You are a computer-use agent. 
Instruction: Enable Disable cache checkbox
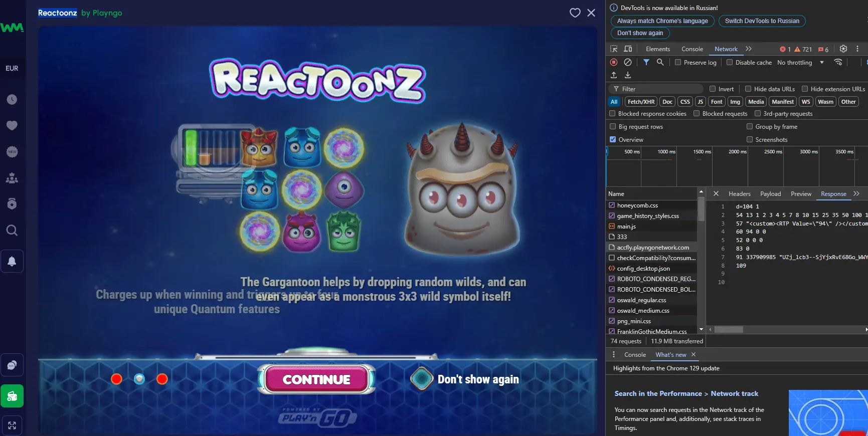pyautogui.click(x=730, y=63)
